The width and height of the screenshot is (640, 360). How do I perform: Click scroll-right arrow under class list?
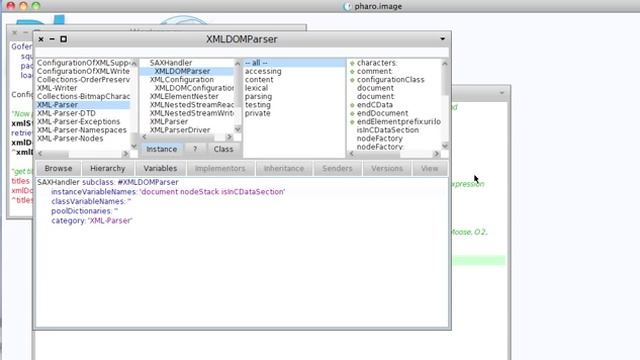(x=229, y=137)
